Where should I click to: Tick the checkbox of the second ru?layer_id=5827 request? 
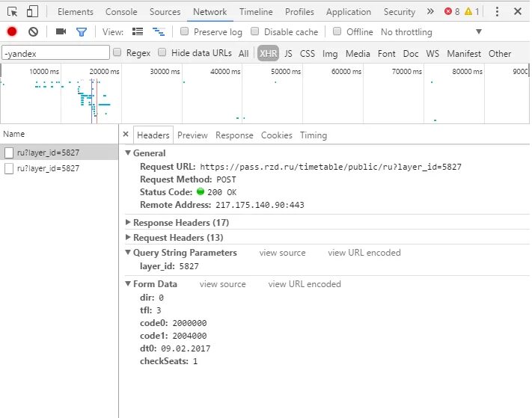click(x=9, y=168)
